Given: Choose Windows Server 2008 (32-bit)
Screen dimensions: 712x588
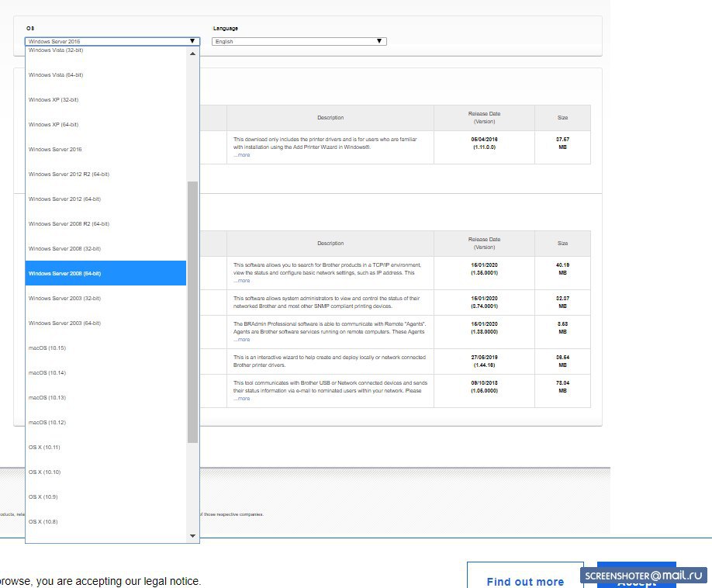Looking at the screenshot, I should click(105, 249).
